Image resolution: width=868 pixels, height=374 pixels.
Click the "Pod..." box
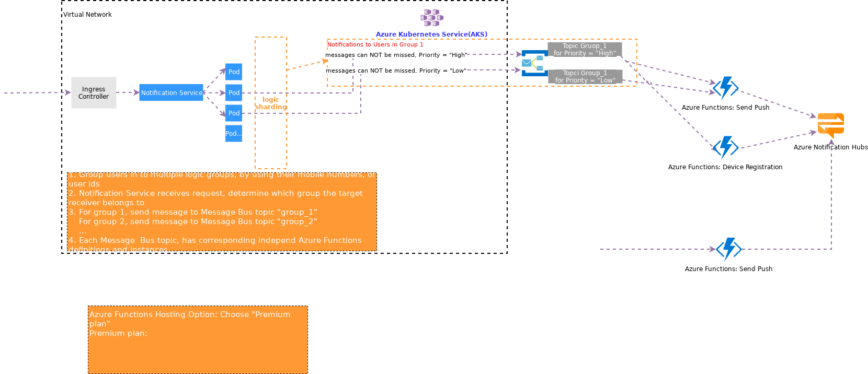[234, 133]
